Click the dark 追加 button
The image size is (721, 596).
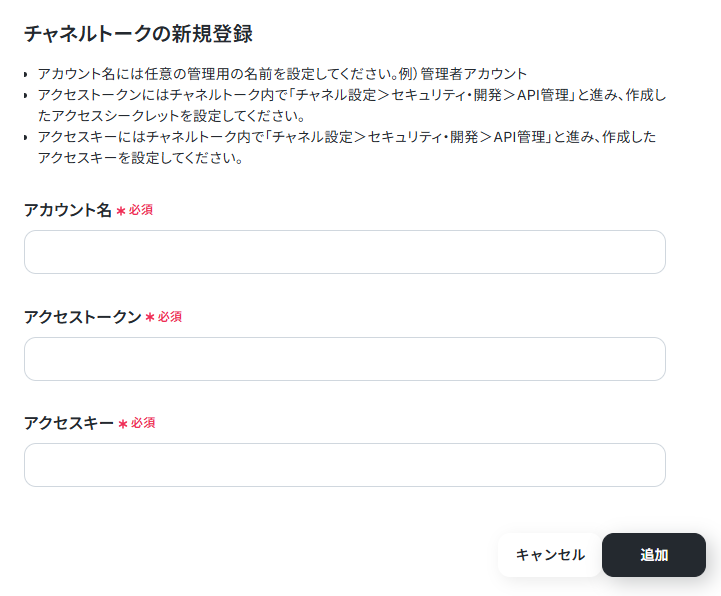pos(653,555)
